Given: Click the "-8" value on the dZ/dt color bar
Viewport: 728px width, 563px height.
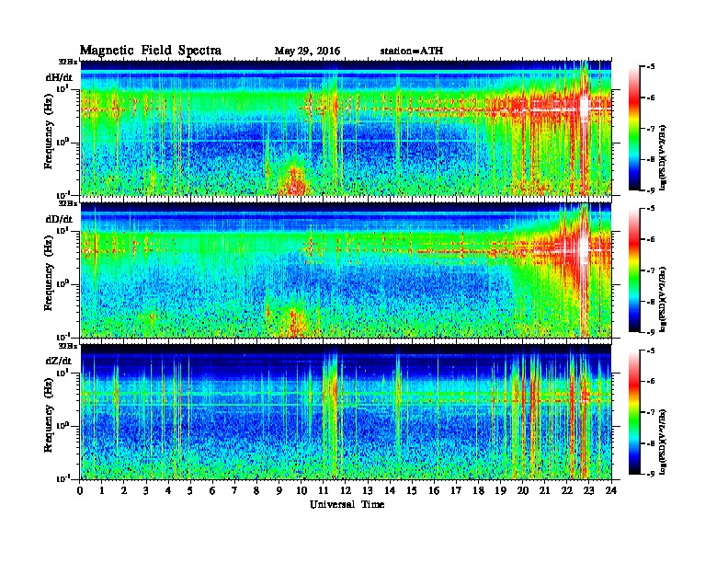Looking at the screenshot, I should coord(651,442).
